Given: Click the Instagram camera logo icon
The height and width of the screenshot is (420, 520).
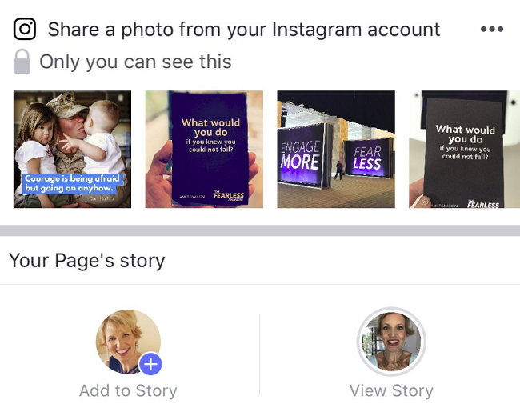Looking at the screenshot, I should 25,29.
